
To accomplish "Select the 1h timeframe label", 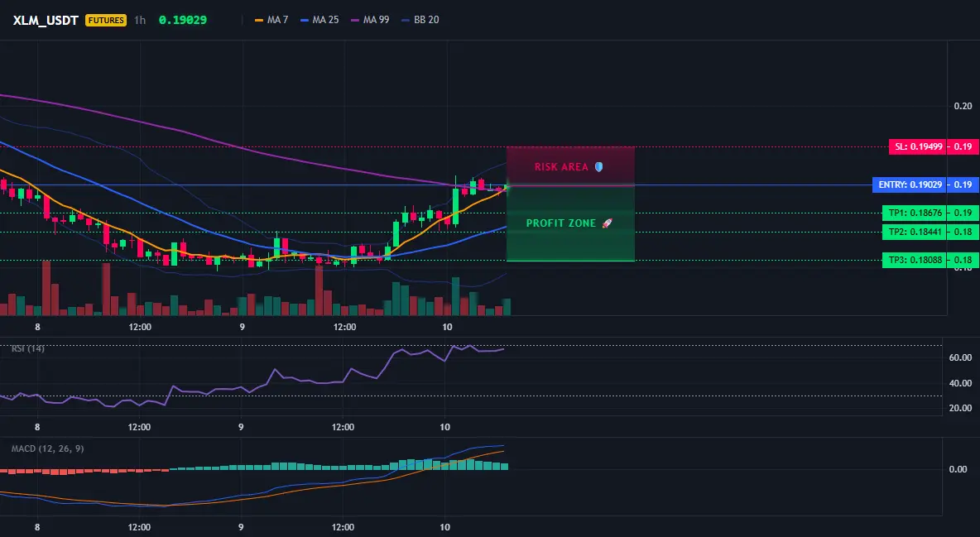I will pyautogui.click(x=140, y=20).
